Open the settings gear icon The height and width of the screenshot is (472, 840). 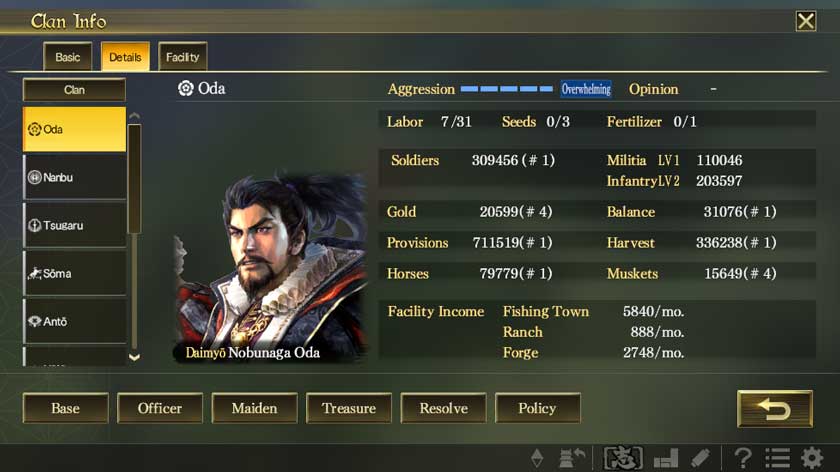coord(812,458)
